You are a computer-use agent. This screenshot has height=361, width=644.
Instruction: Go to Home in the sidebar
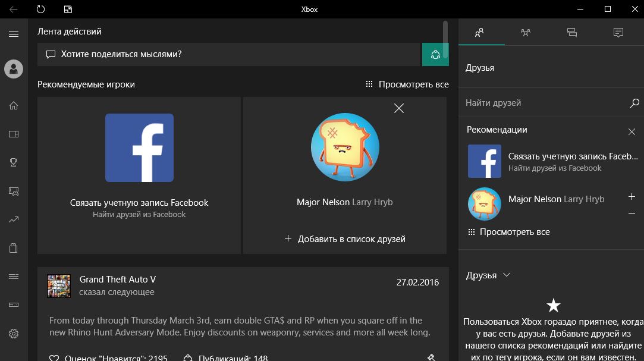(x=14, y=106)
